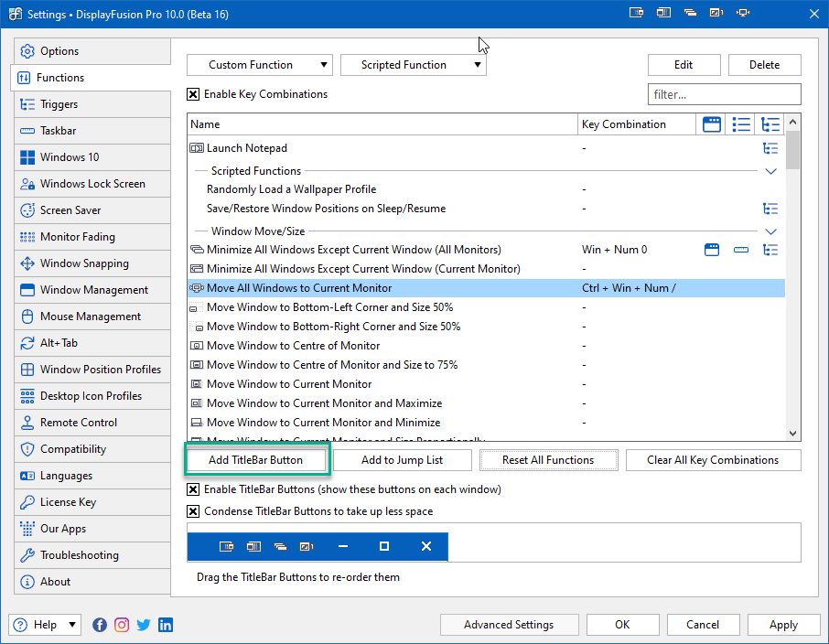Click the Edit button
829x644 pixels.
coord(684,65)
